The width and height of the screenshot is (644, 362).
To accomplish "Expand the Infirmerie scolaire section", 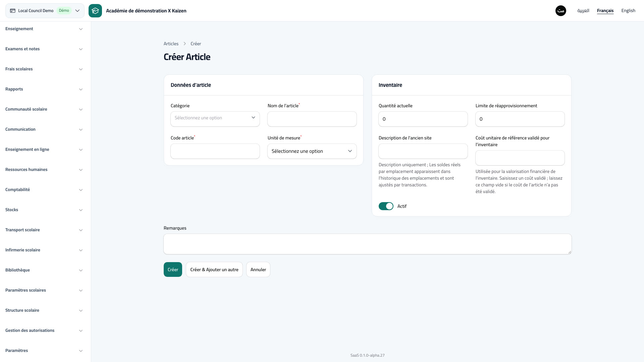I will pyautogui.click(x=44, y=250).
